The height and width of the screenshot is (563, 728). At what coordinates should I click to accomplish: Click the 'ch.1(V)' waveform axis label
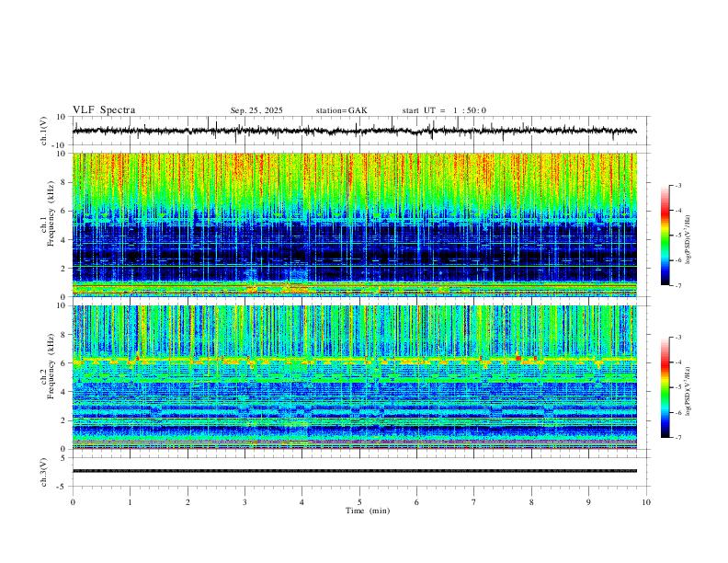[x=44, y=131]
